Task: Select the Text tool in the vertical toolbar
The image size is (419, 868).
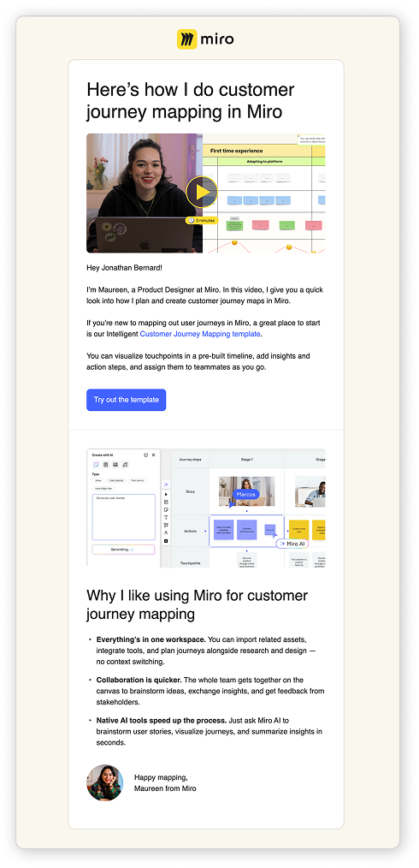Action: coord(166,518)
